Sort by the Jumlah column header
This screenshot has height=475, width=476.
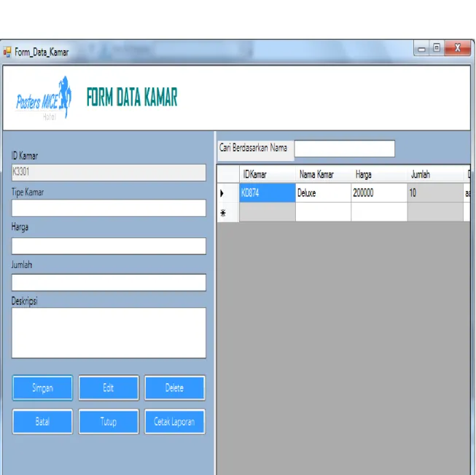point(435,174)
